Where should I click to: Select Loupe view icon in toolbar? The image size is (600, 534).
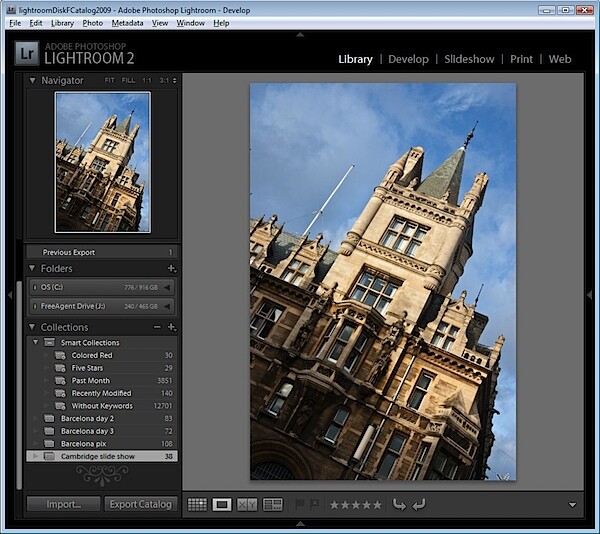coord(222,505)
